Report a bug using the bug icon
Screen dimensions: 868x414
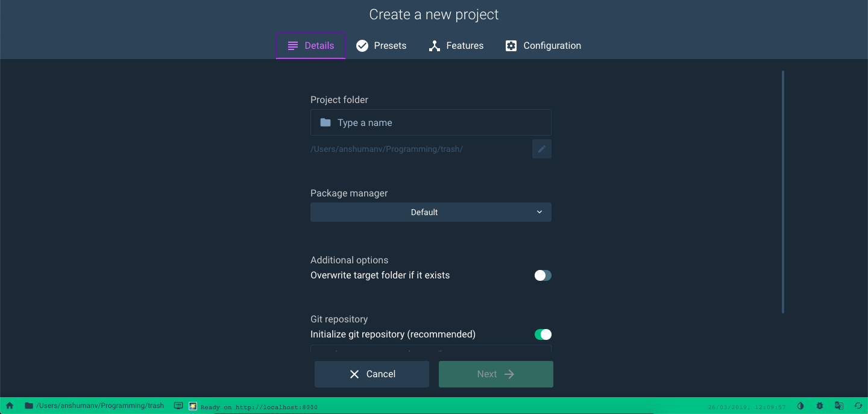[820, 406]
